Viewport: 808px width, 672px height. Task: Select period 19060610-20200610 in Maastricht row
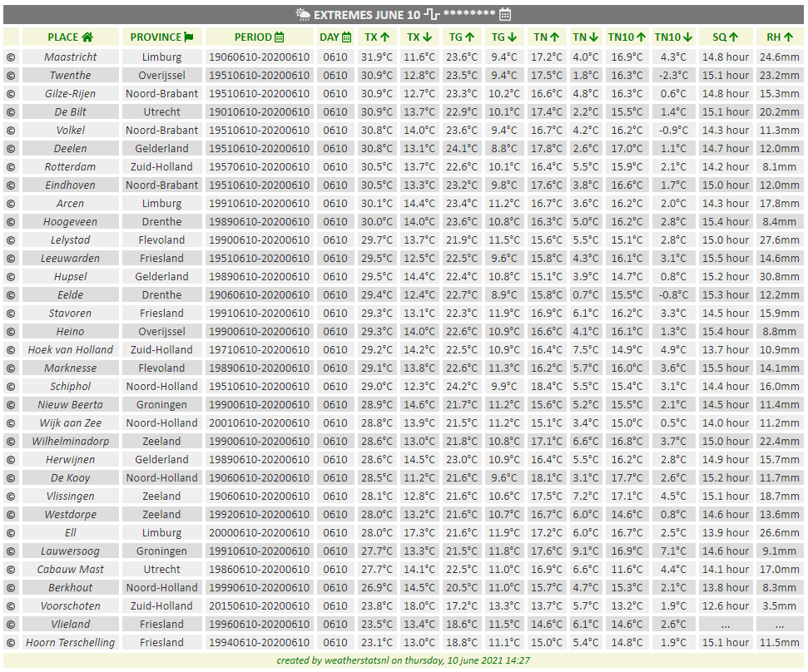259,57
